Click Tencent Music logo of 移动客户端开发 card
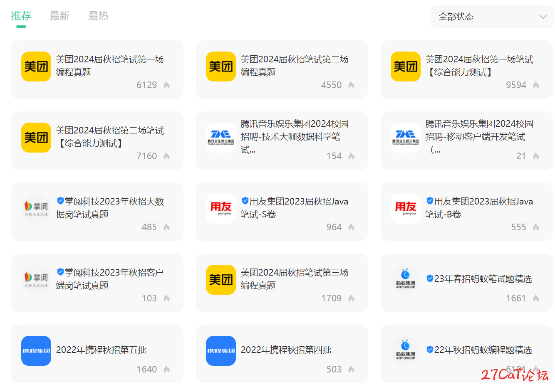 coord(406,138)
